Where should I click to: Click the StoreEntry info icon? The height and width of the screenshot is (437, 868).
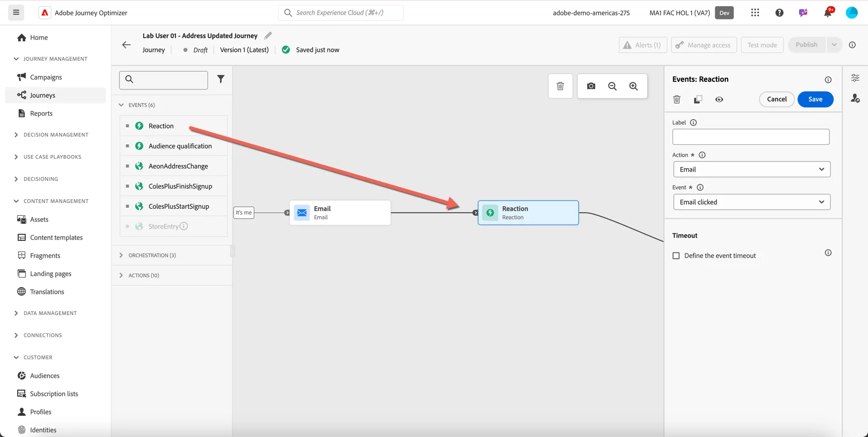coord(184,226)
